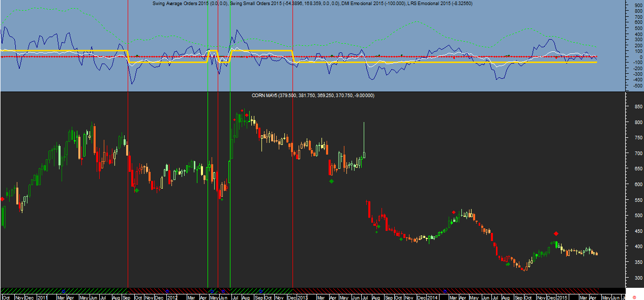The width and height of the screenshot is (644, 300).
Task: Select the second green vertical line near July 2012
Action: tap(230, 143)
